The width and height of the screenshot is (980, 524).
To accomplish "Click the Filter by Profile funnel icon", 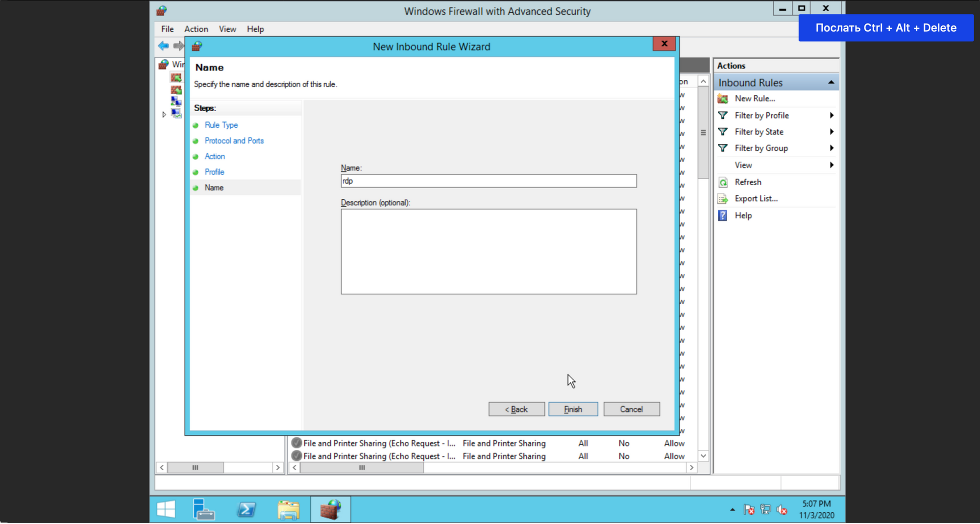I will coord(723,116).
